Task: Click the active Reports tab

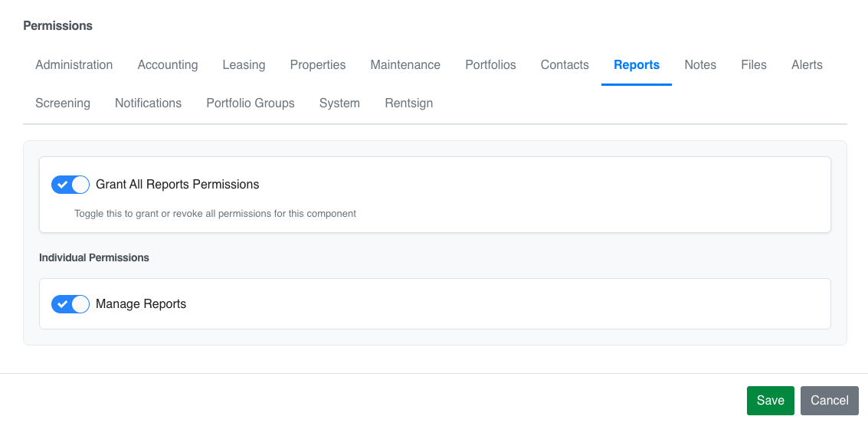Action: point(637,65)
